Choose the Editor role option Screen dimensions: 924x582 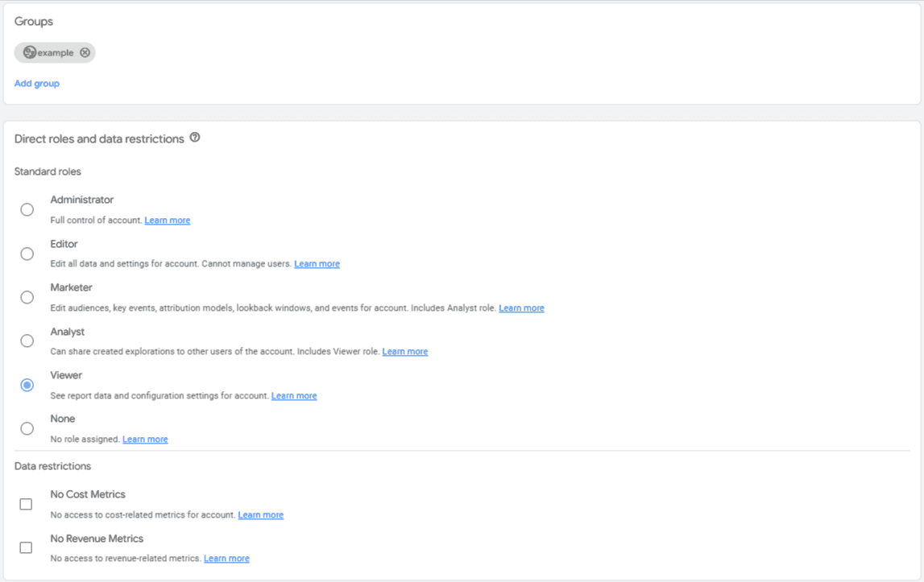pyautogui.click(x=27, y=254)
